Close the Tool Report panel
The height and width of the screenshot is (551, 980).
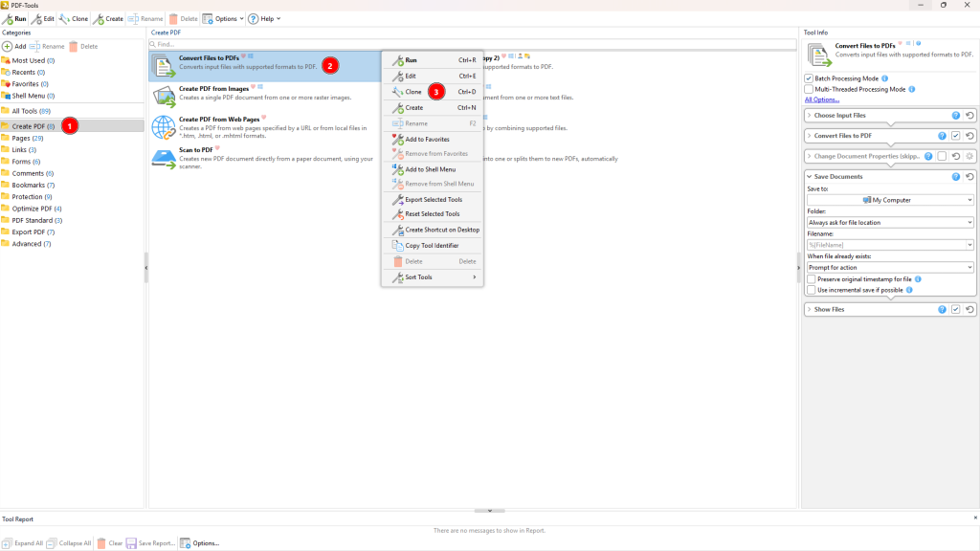coord(975,518)
